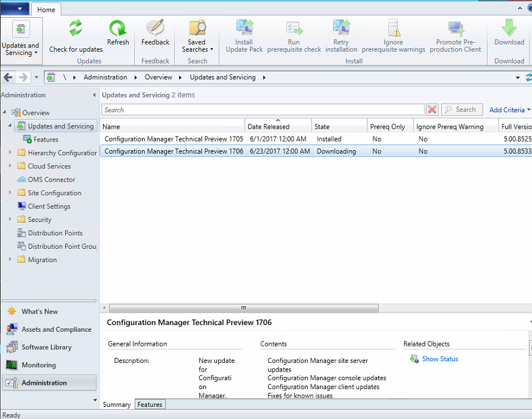
Task: Open Saved Searches folder icon
Action: pos(197,28)
